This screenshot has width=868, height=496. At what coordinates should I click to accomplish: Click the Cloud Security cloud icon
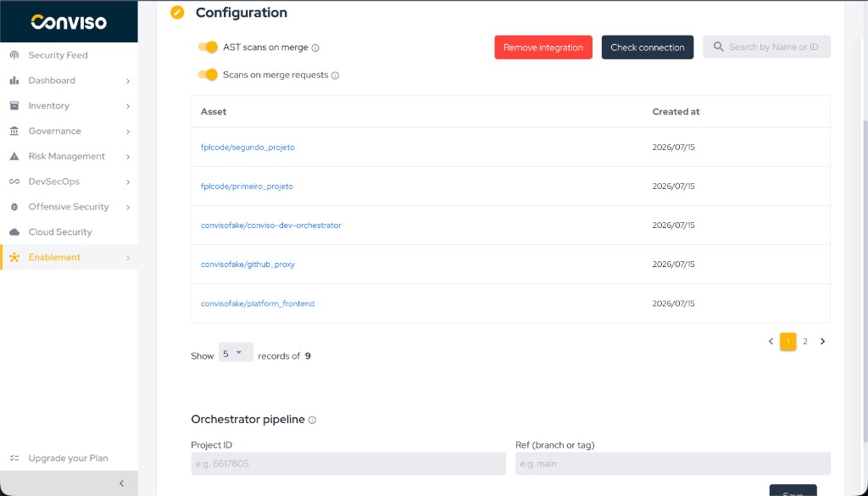[x=14, y=232]
